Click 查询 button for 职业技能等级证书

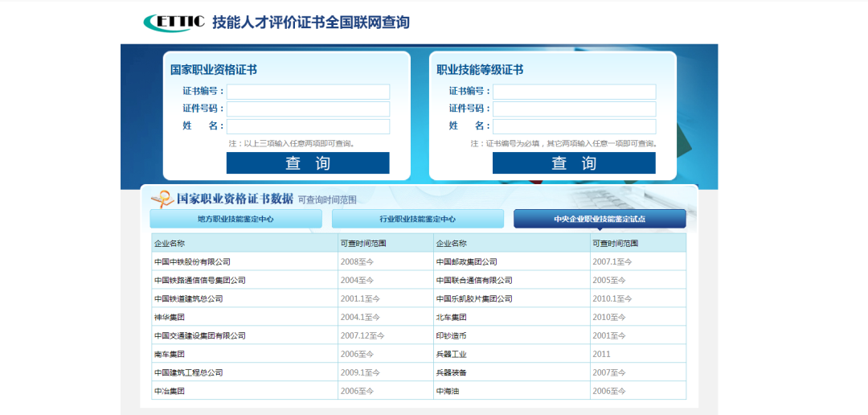pyautogui.click(x=574, y=163)
